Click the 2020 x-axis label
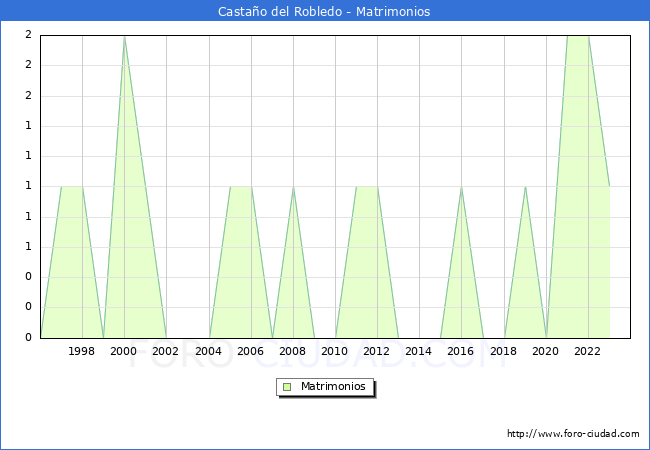Image resolution: width=650 pixels, height=450 pixels. (546, 351)
